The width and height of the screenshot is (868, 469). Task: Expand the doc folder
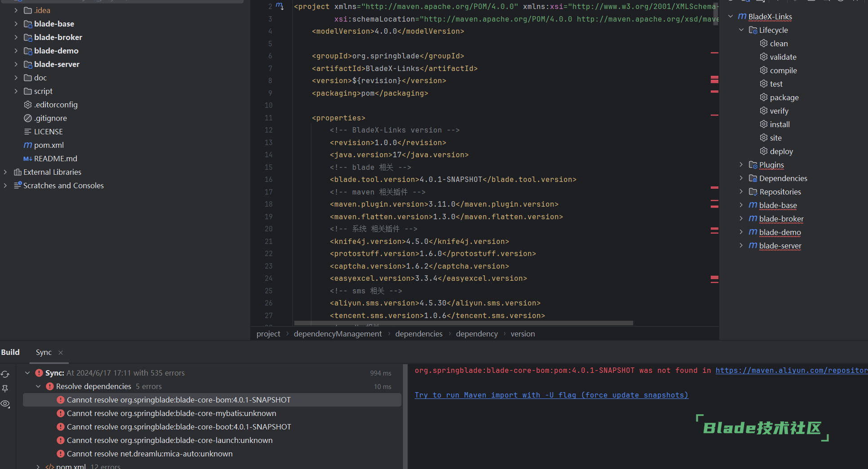[x=16, y=78]
